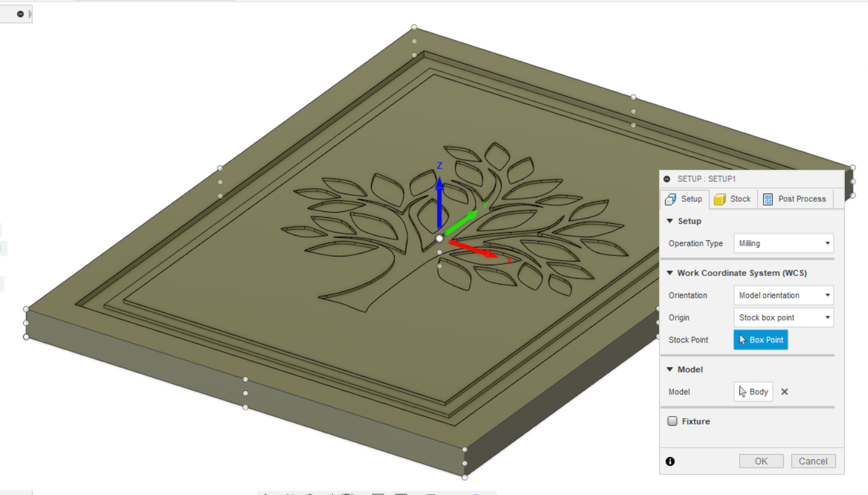Click the G1G2 Post Process icon

tap(767, 199)
